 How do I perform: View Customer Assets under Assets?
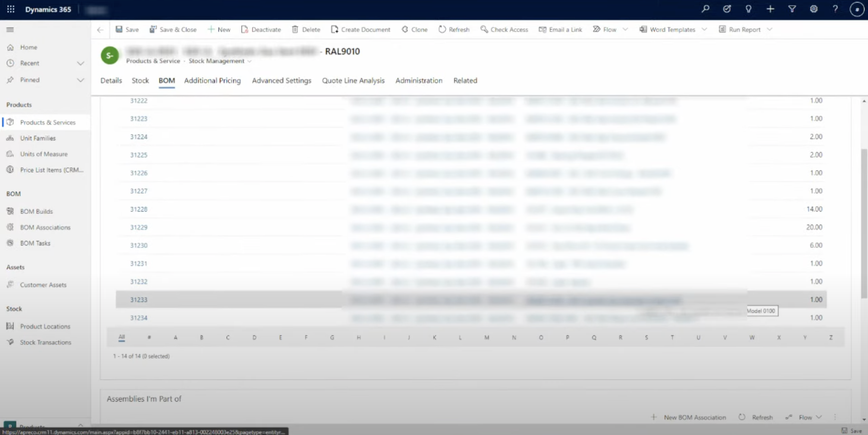43,284
